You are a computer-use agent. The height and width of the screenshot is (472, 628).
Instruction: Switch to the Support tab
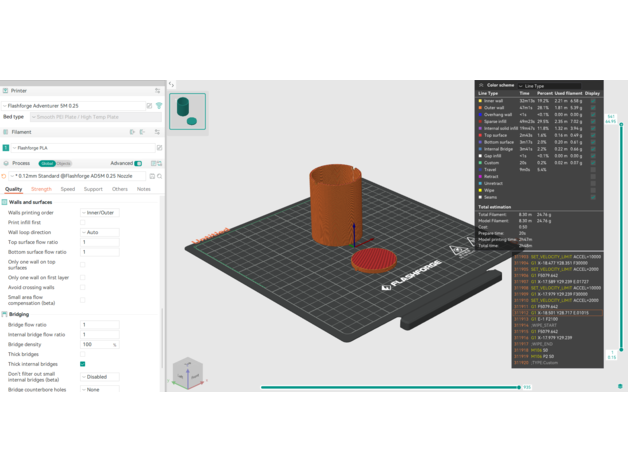coord(93,189)
